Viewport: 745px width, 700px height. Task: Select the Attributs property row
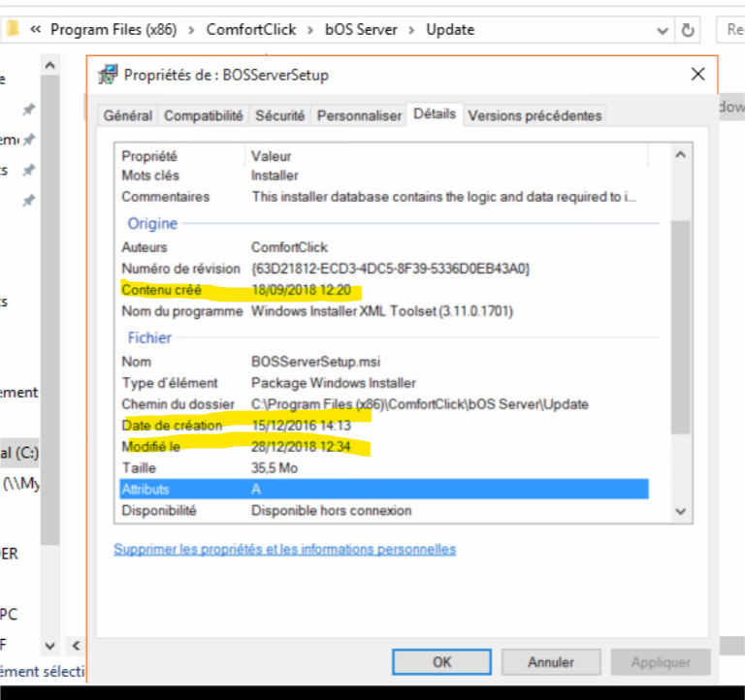[x=383, y=490]
